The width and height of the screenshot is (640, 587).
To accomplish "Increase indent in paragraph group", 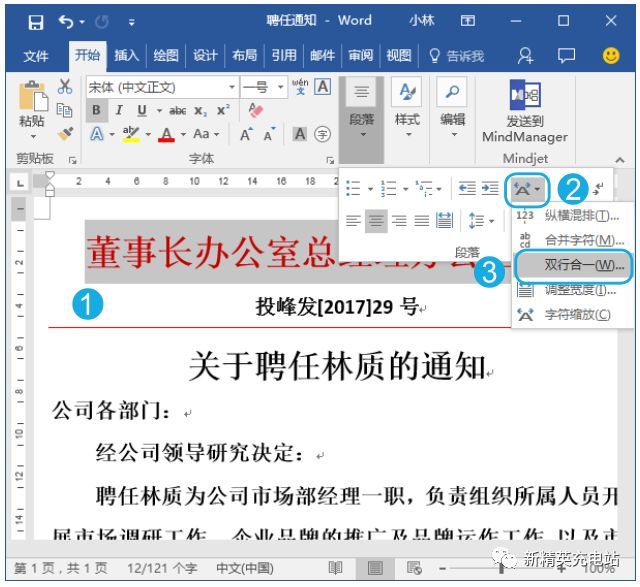I will (490, 188).
